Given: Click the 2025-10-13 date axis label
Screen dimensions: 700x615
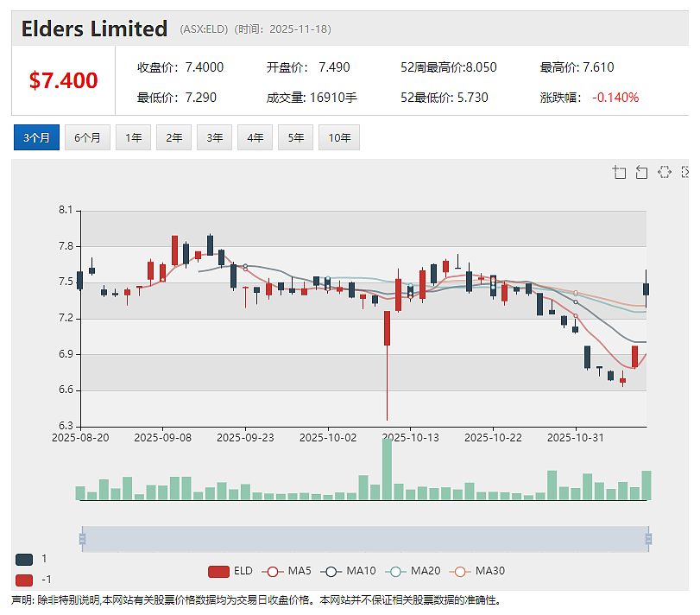Looking at the screenshot, I should [x=411, y=438].
